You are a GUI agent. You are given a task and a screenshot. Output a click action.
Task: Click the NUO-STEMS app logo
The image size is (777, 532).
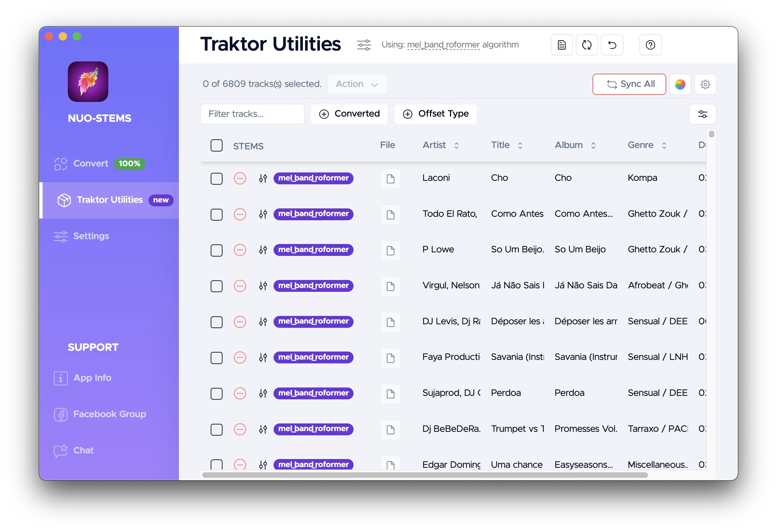[88, 82]
